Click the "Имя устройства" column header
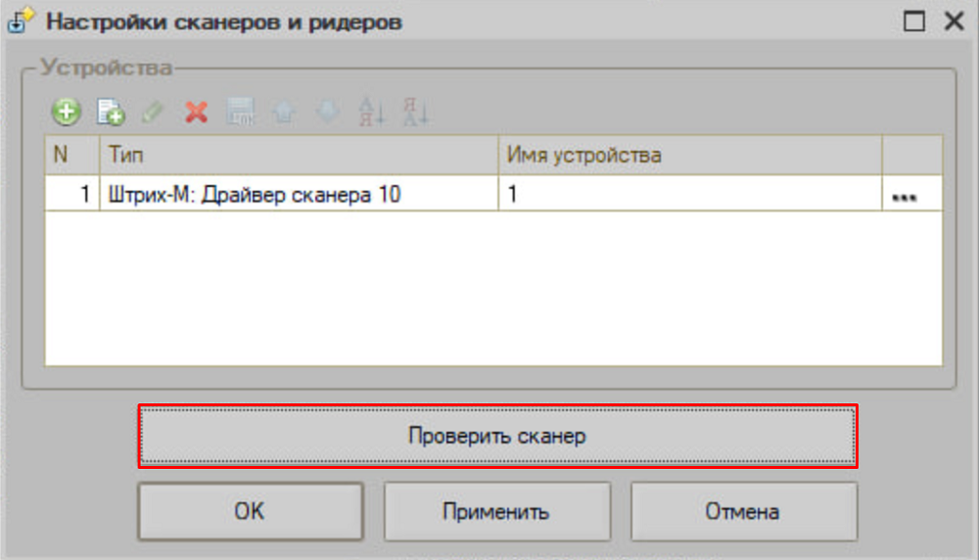 point(690,155)
